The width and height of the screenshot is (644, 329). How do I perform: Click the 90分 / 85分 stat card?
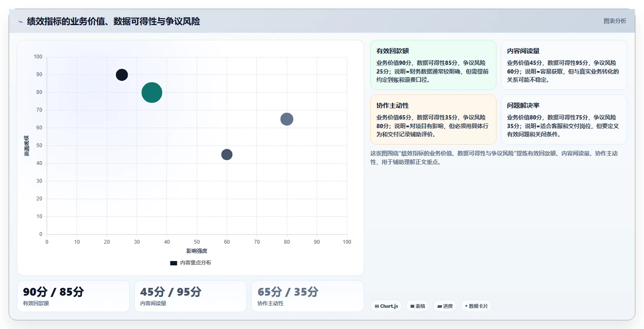73,296
